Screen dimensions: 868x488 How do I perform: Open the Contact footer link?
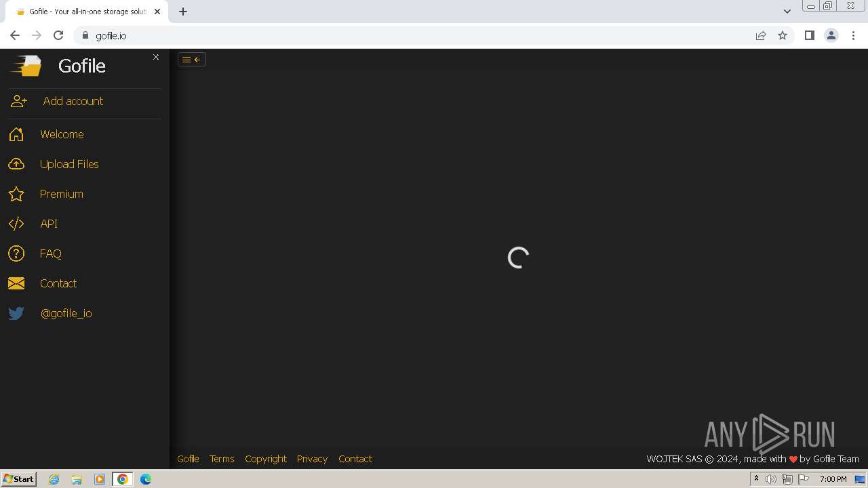pos(355,459)
